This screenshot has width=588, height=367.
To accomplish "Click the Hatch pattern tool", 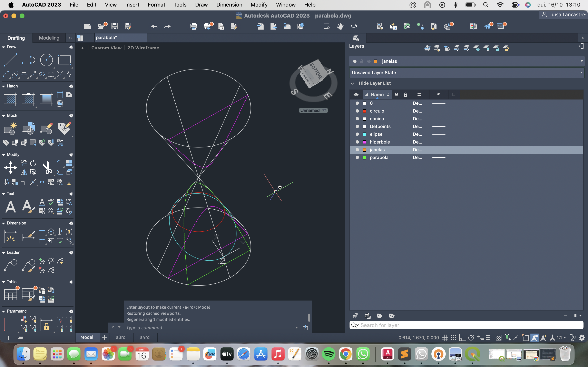I will 10,99.
